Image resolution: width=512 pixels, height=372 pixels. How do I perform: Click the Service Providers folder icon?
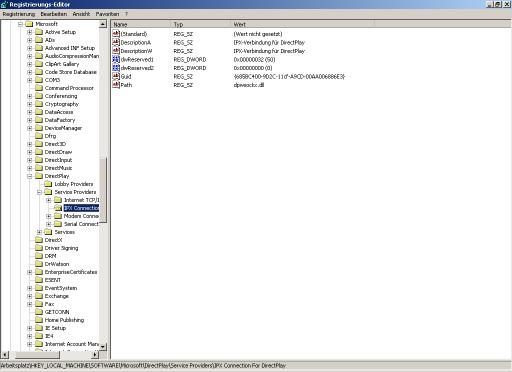click(48, 192)
